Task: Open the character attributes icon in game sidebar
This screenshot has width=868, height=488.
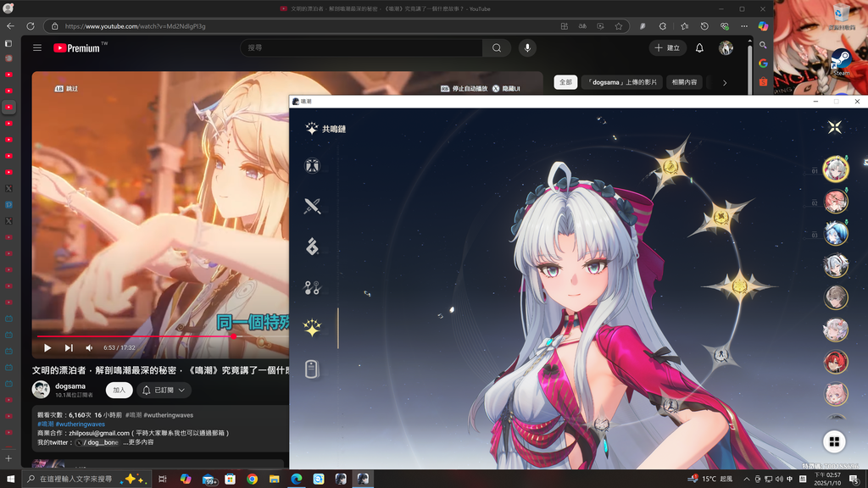Action: tap(312, 165)
